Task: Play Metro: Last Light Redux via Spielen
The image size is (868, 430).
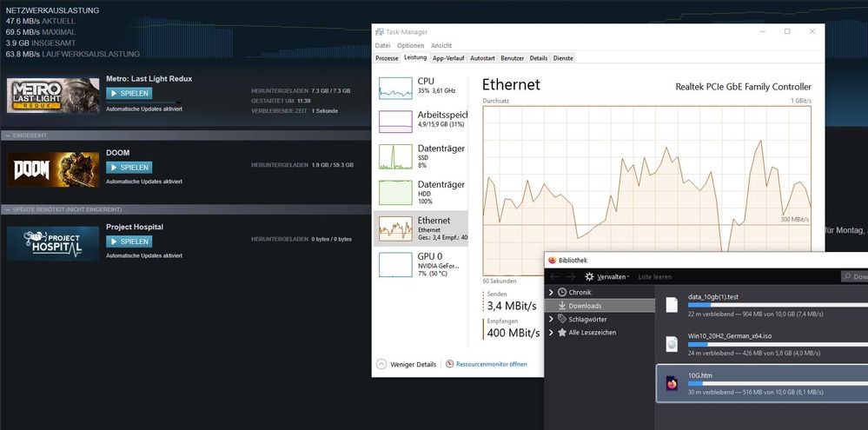Action: [x=129, y=94]
